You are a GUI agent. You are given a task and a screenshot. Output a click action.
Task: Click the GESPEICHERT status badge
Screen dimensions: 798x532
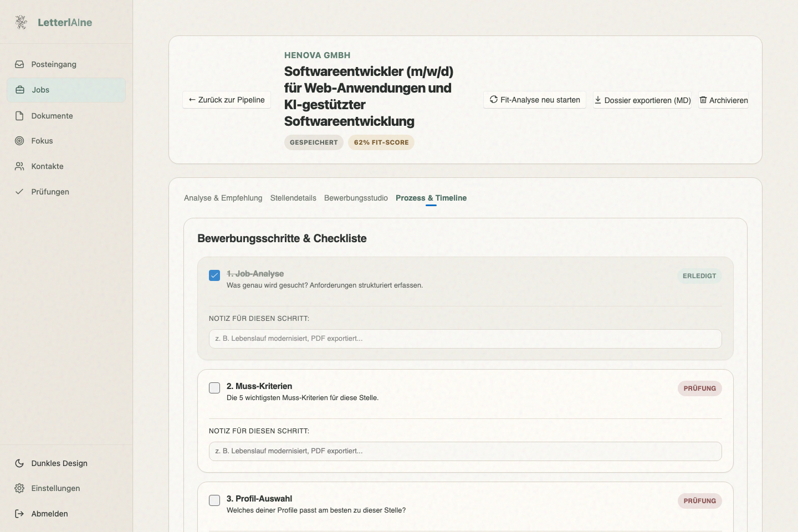tap(314, 142)
